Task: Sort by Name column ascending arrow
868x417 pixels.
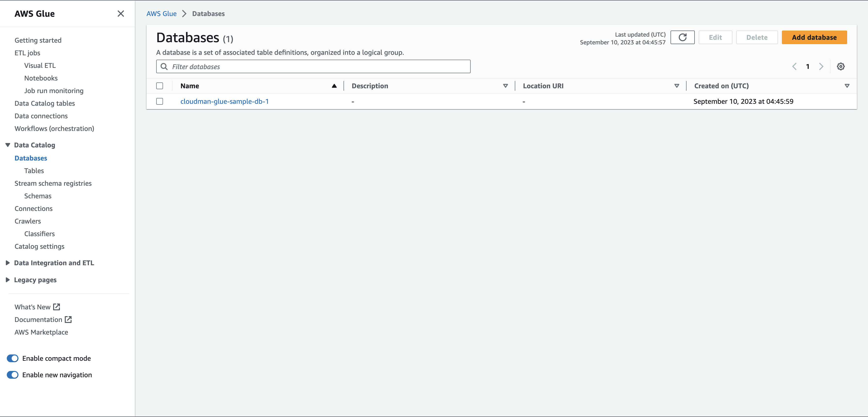Action: pyautogui.click(x=334, y=86)
